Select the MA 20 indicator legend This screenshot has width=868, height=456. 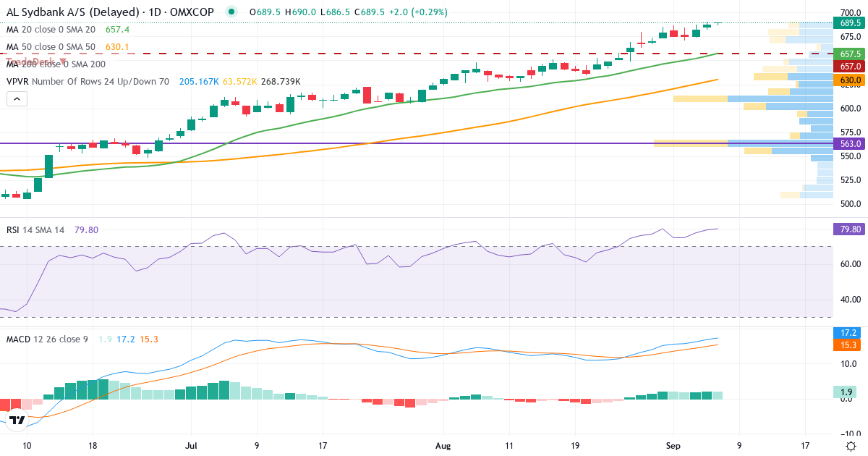coord(50,30)
